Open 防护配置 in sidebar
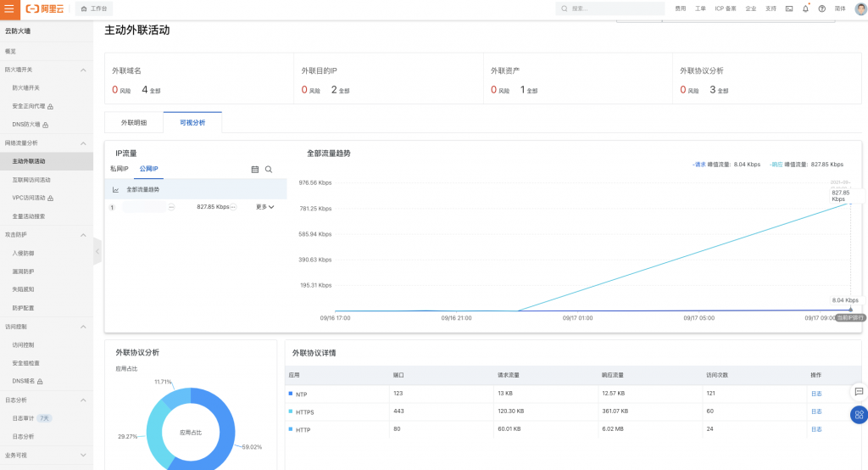The width and height of the screenshot is (868, 470). point(23,308)
